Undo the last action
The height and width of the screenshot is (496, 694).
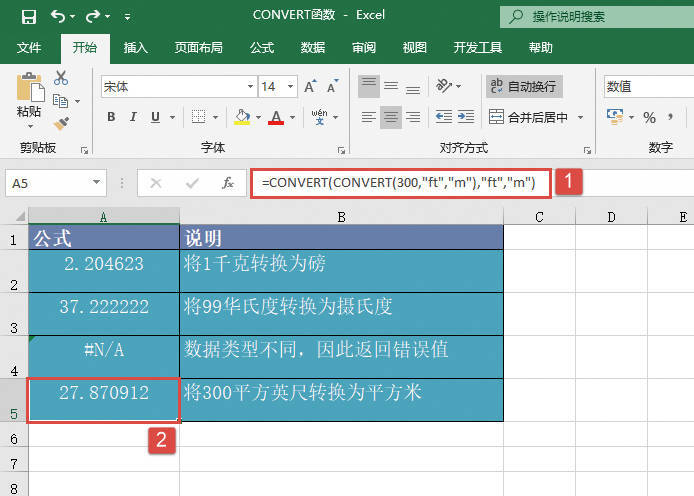point(58,16)
